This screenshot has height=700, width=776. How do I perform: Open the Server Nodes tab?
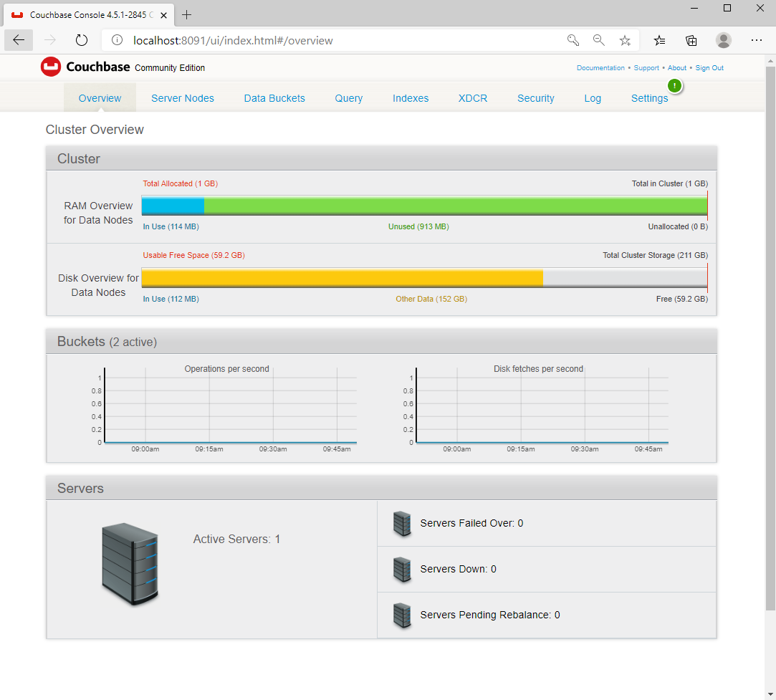pyautogui.click(x=183, y=98)
